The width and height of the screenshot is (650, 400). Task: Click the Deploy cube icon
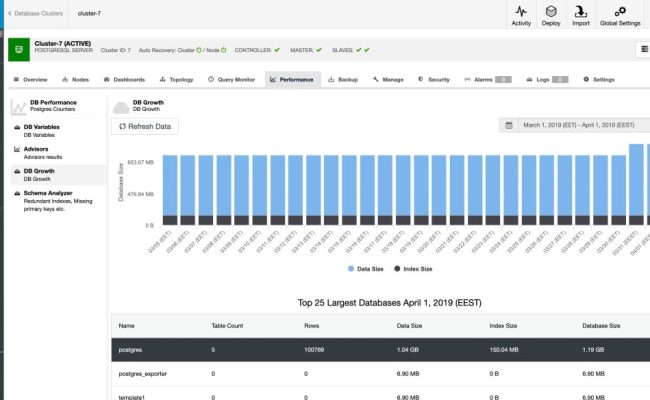551,11
